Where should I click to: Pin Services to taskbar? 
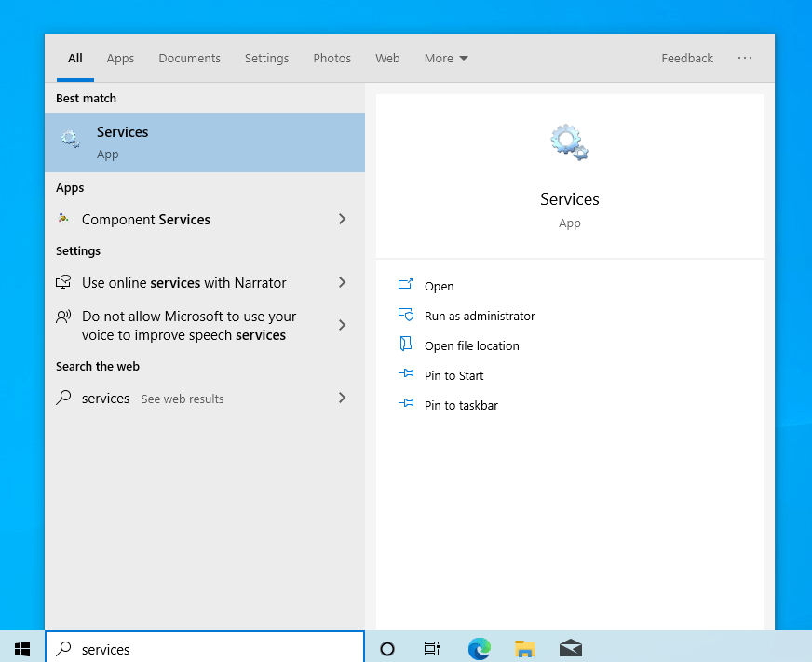(x=461, y=406)
